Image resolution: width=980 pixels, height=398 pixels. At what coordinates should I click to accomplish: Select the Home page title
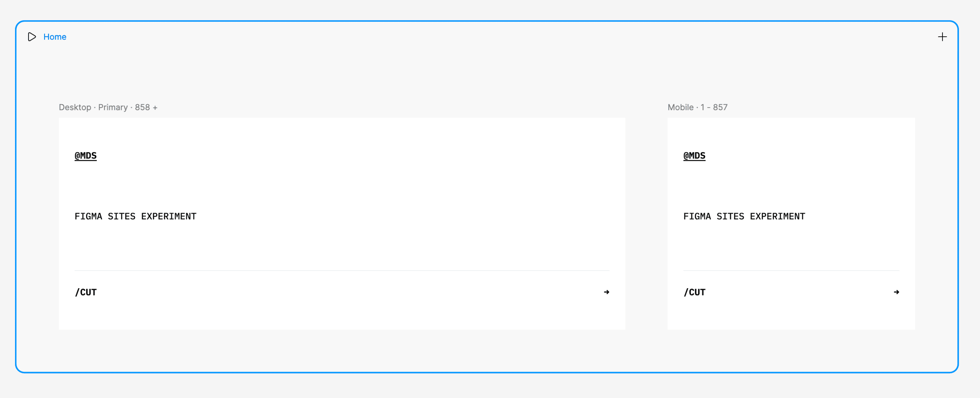pyautogui.click(x=55, y=37)
